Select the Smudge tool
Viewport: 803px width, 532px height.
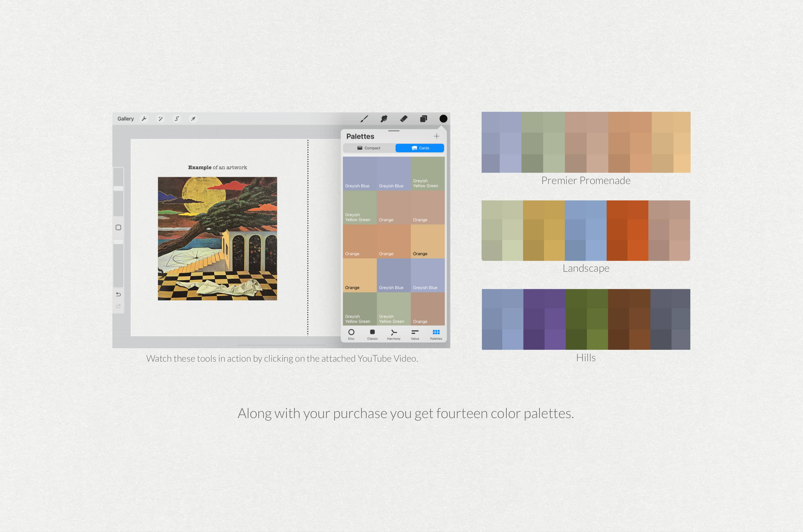(384, 118)
